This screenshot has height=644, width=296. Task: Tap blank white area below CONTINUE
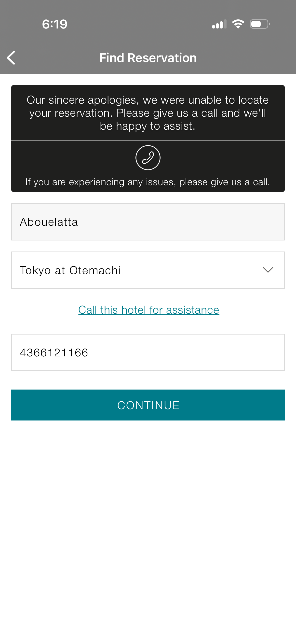point(148,525)
